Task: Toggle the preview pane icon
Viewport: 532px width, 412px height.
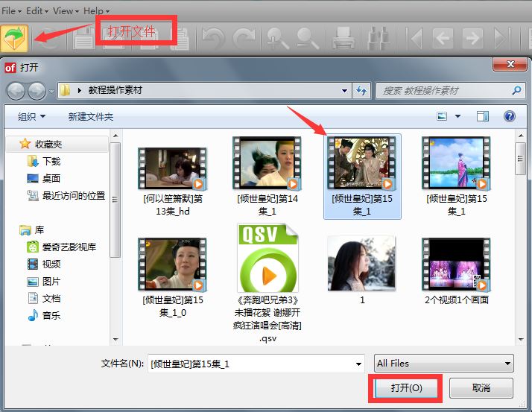Action: pyautogui.click(x=483, y=116)
